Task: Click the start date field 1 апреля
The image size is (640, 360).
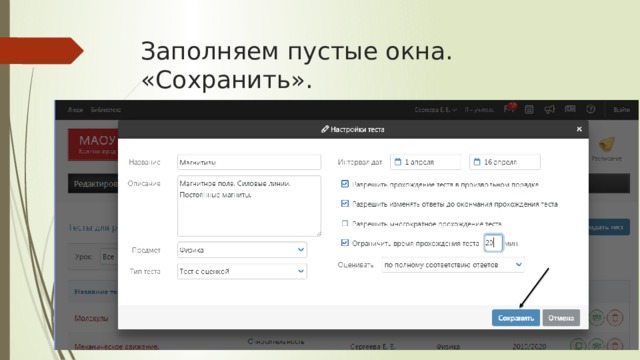Action: coord(426,162)
